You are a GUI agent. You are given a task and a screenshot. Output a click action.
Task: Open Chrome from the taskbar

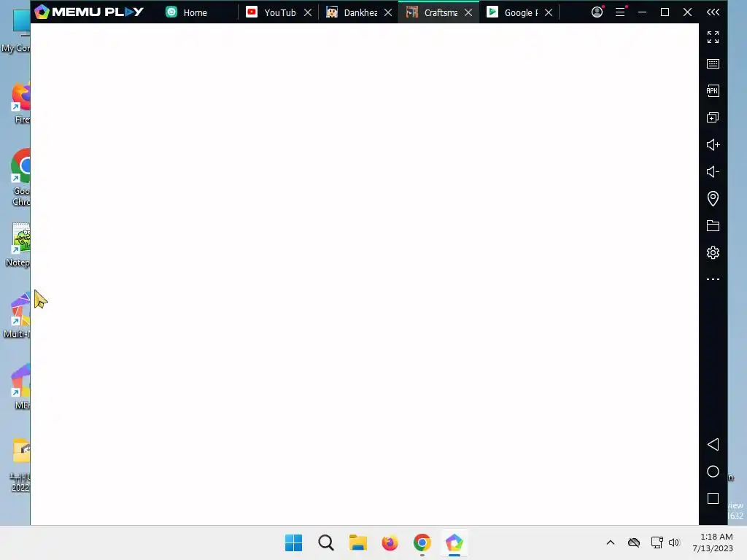click(x=422, y=542)
